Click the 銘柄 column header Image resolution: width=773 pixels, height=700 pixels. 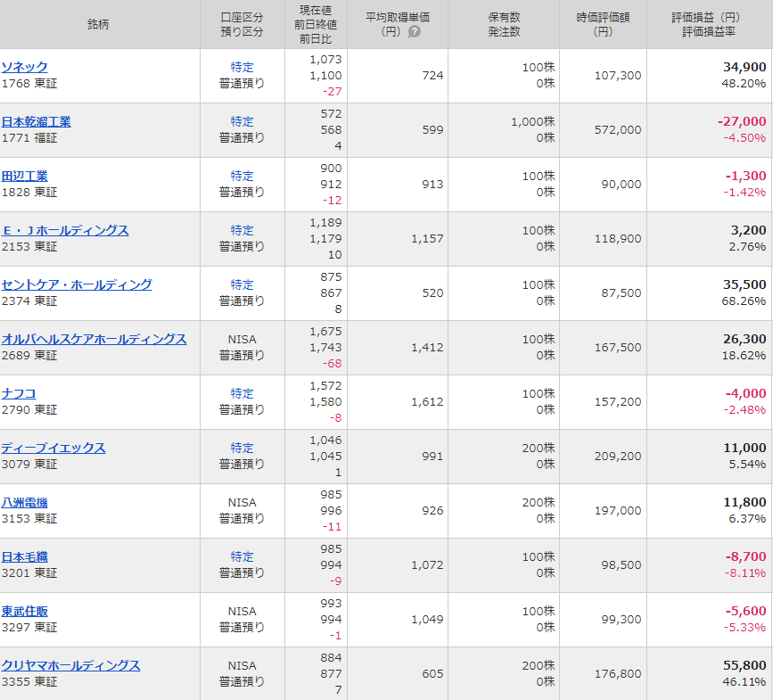point(98,25)
